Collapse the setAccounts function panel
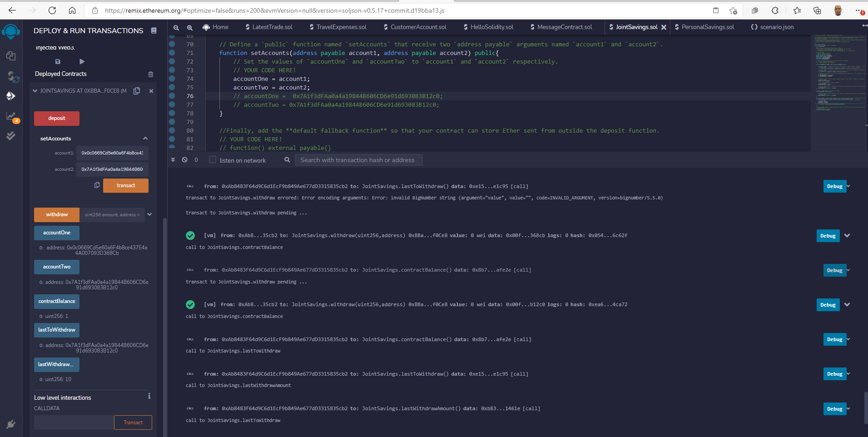 [x=145, y=138]
